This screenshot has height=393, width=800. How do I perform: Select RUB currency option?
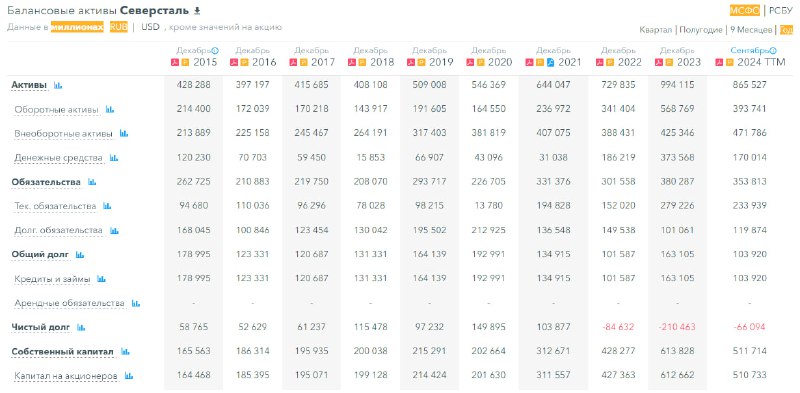(x=118, y=27)
